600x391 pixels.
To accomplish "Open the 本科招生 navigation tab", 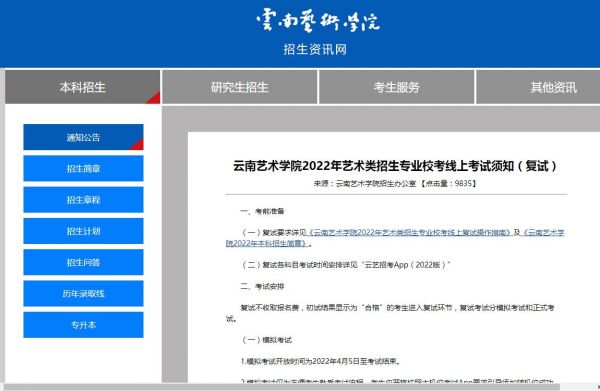I will pyautogui.click(x=83, y=87).
